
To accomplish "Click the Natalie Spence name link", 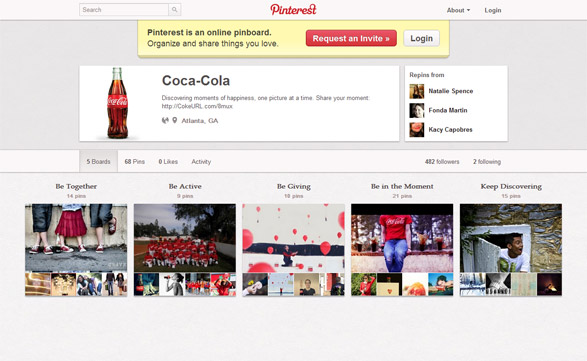I will (x=451, y=91).
